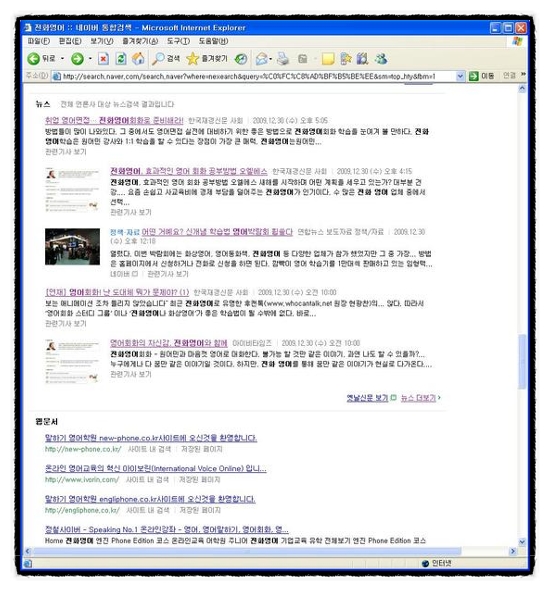Click the page icon in the address bar
This screenshot has width=550, height=591.
coord(57,76)
